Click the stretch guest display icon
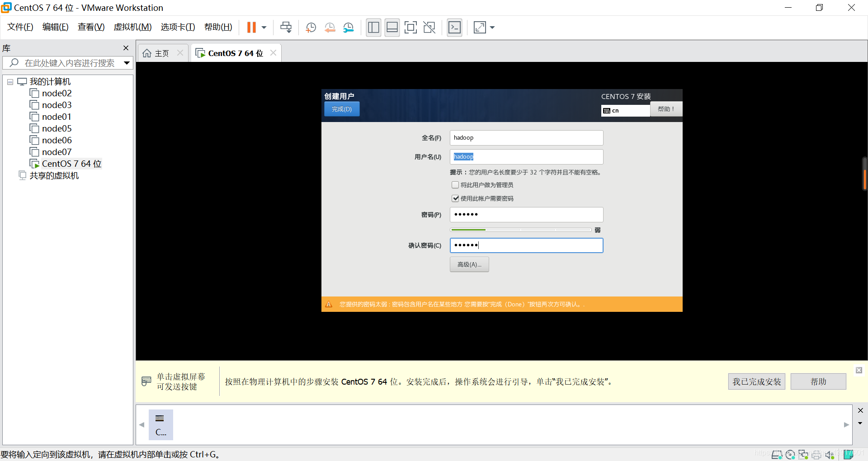 [480, 28]
